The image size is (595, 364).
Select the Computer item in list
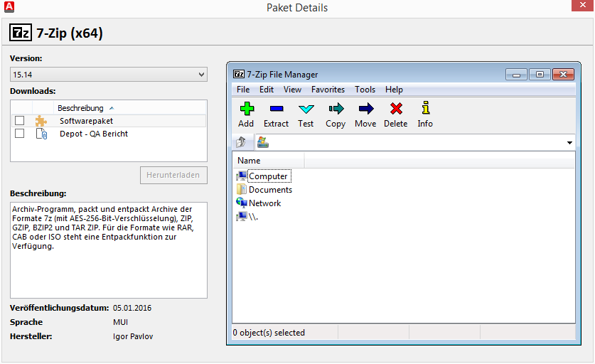pos(267,176)
